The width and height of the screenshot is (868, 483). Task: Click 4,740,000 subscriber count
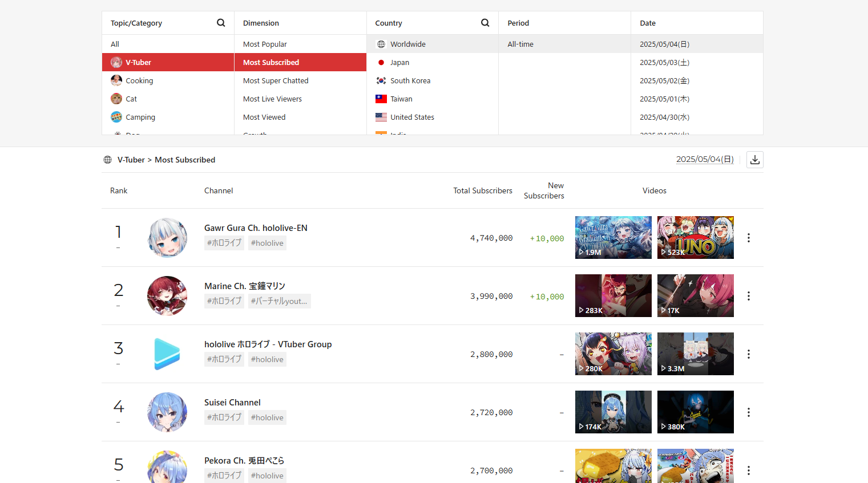pos(491,238)
